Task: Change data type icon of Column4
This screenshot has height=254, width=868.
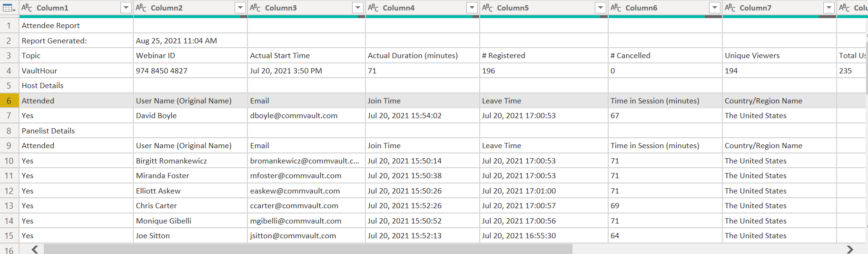Action: click(x=373, y=8)
